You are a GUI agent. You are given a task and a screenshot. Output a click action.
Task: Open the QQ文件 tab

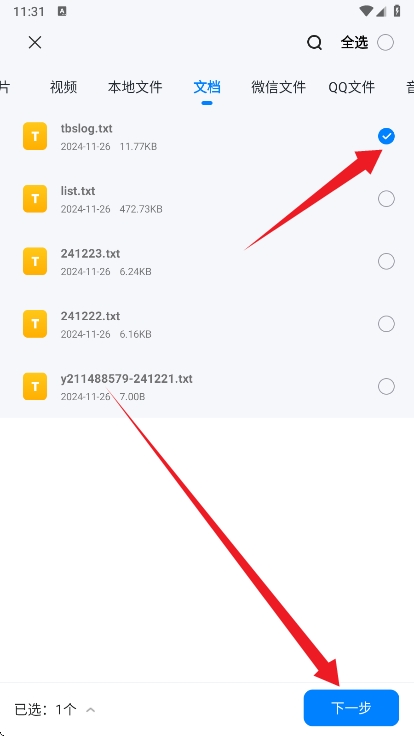click(x=352, y=87)
